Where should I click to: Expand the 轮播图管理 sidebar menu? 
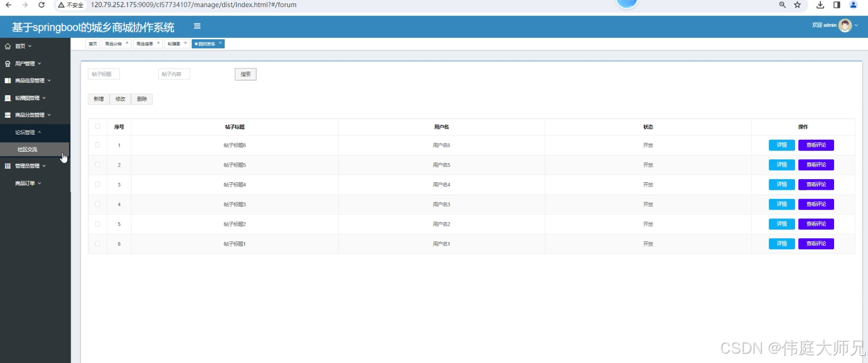(35, 98)
